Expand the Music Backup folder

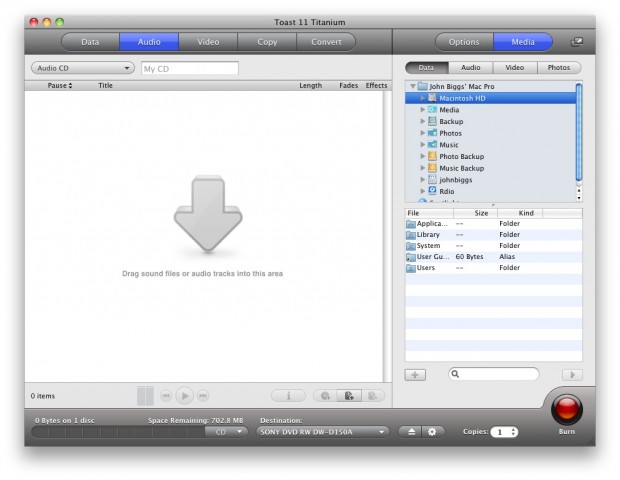(423, 168)
